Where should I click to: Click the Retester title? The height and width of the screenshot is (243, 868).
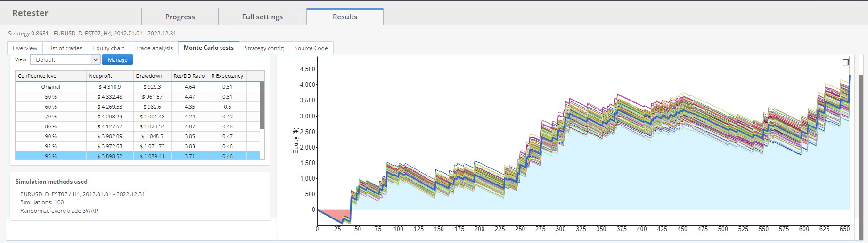(x=30, y=13)
